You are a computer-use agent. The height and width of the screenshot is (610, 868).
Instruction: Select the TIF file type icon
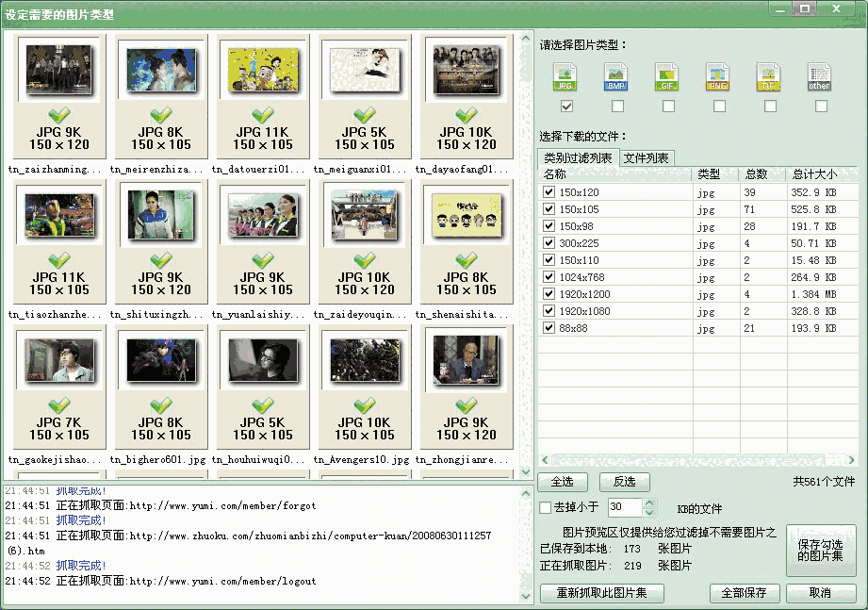[767, 75]
